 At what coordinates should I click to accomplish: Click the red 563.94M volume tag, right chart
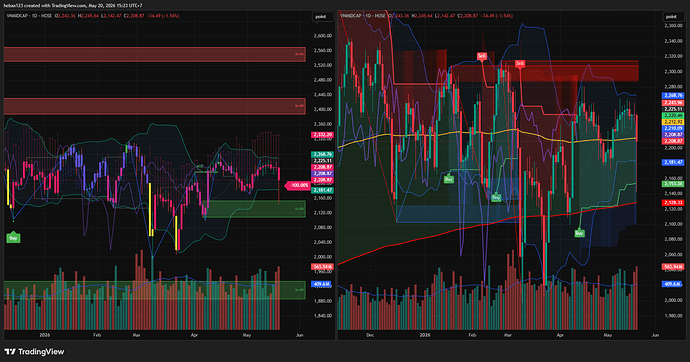(673, 267)
